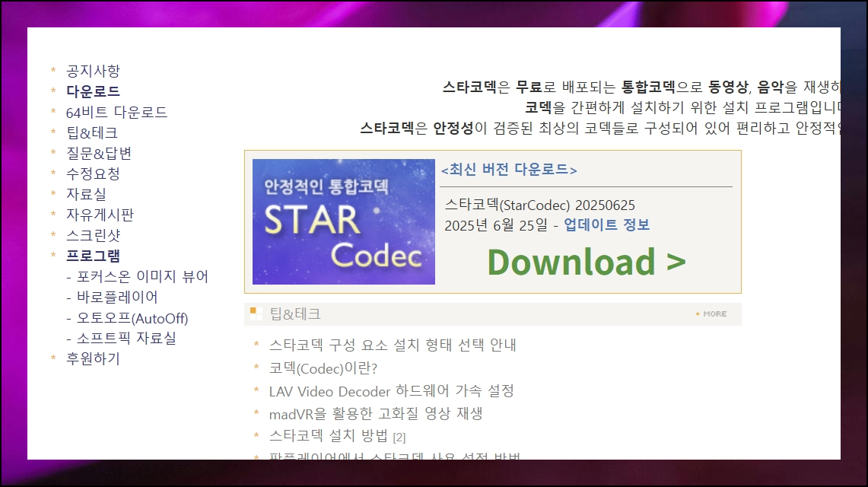Open LAV Video Decoder 하드웨어 가속 설정 article
This screenshot has height=487, width=868.
[391, 391]
